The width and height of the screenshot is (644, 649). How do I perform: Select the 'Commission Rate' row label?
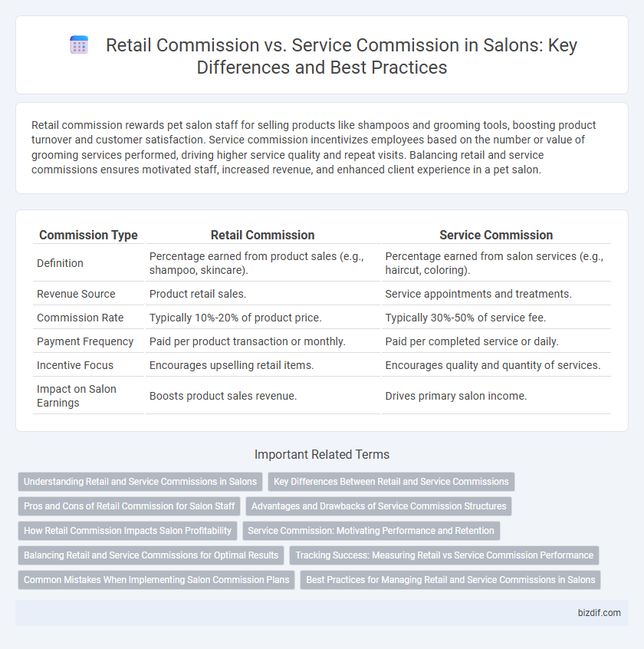click(x=80, y=318)
